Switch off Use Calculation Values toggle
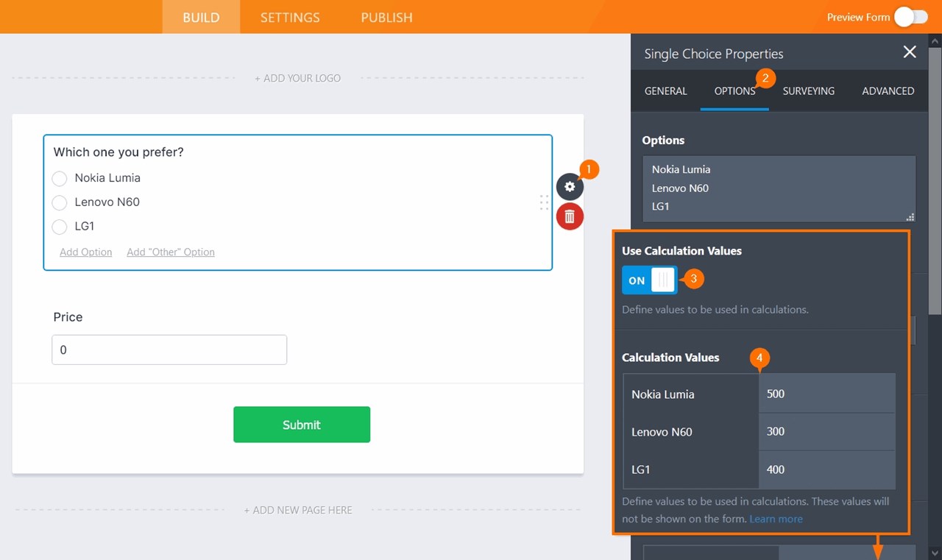This screenshot has width=942, height=560. coord(649,280)
